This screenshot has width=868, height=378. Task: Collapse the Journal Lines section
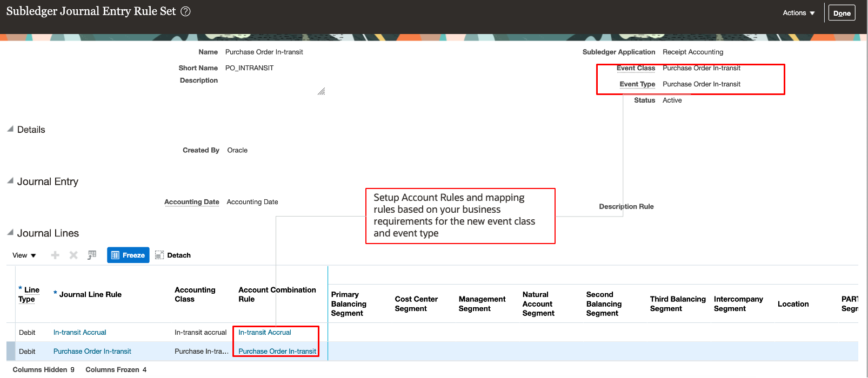coord(10,233)
